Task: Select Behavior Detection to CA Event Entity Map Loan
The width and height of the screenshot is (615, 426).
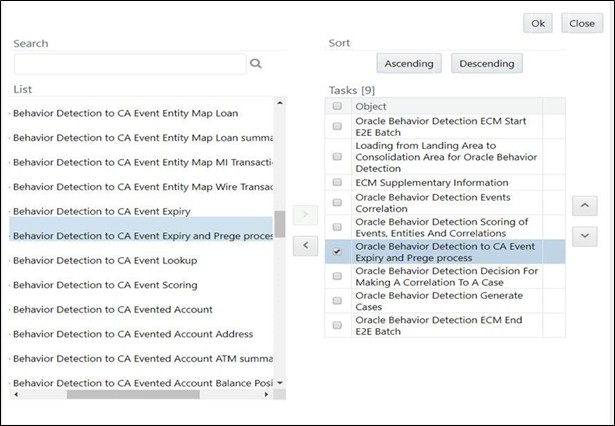Action: pyautogui.click(x=126, y=113)
